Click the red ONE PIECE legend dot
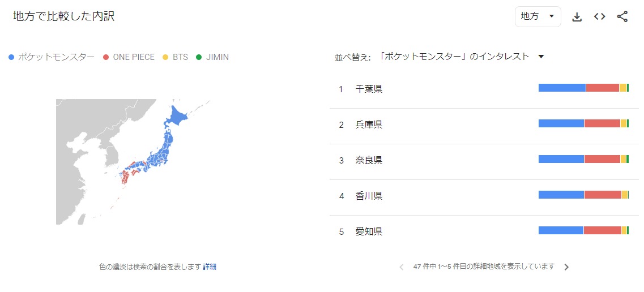This screenshot has width=644, height=292. (x=106, y=57)
